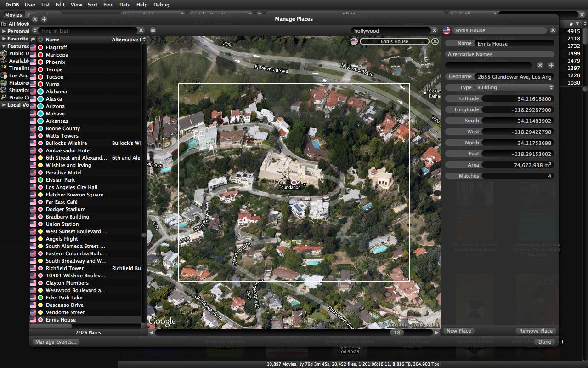Click the red type marker for Flagstaff

pos(40,47)
